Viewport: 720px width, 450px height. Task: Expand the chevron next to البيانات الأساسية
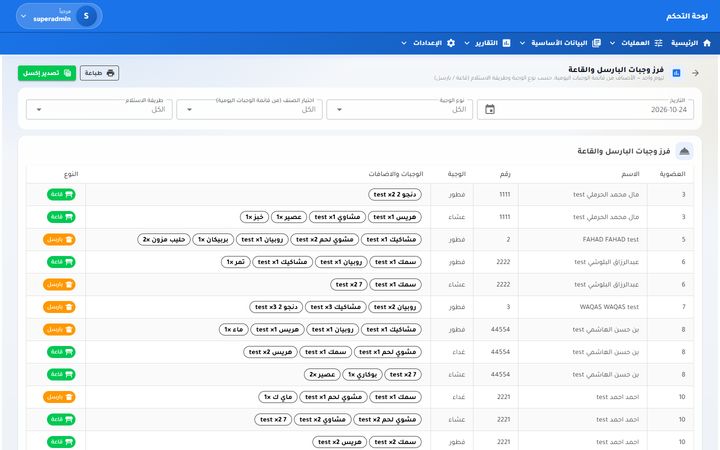pyautogui.click(x=523, y=43)
